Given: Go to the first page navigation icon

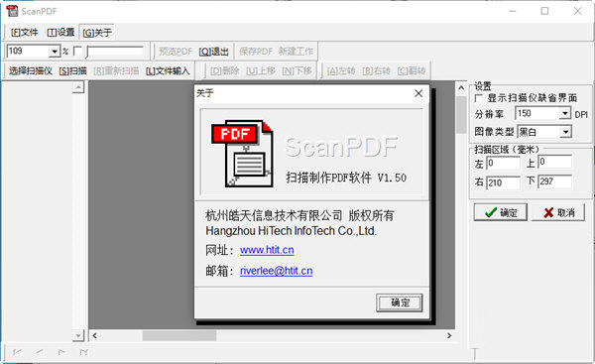Looking at the screenshot, I should (x=17, y=352).
